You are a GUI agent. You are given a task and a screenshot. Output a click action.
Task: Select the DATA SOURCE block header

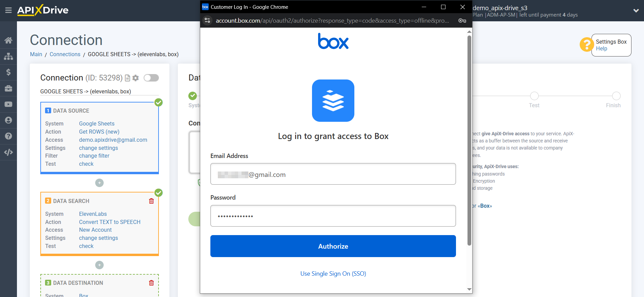71,111
